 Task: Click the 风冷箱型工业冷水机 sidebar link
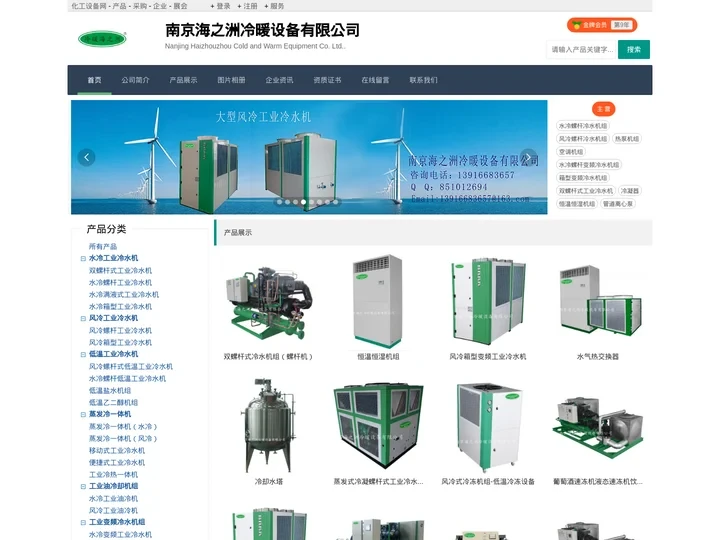point(120,342)
